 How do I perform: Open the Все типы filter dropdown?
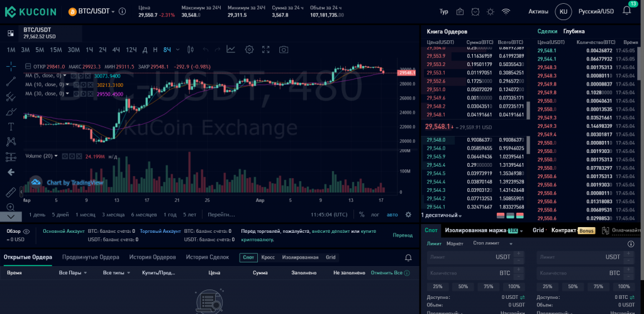point(116,272)
